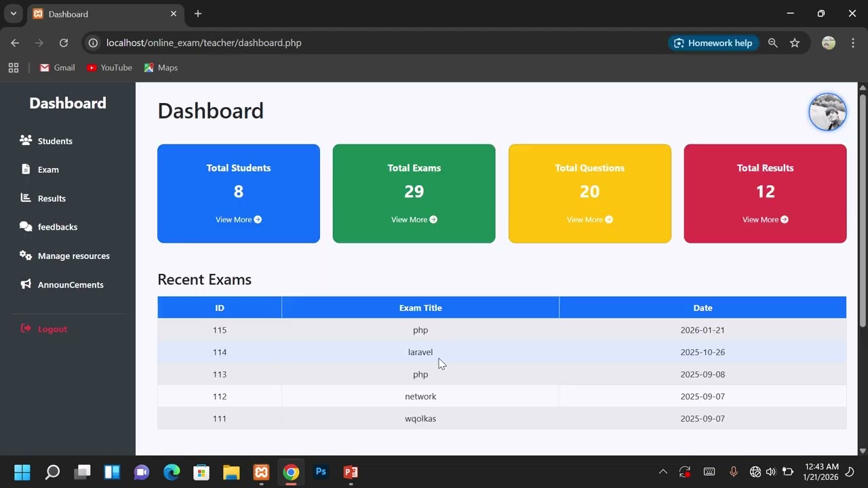Screen dimensions: 868x488
Task: Click the browser forward arrow
Action: pyautogui.click(x=39, y=43)
